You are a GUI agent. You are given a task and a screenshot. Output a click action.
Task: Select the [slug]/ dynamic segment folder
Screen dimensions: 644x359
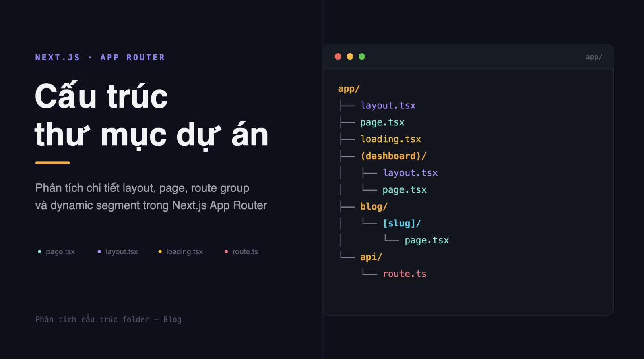pos(402,223)
